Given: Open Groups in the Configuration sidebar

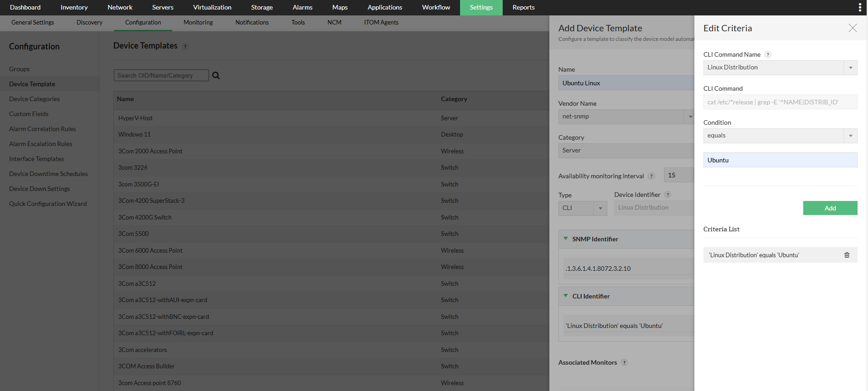Looking at the screenshot, I should [19, 69].
